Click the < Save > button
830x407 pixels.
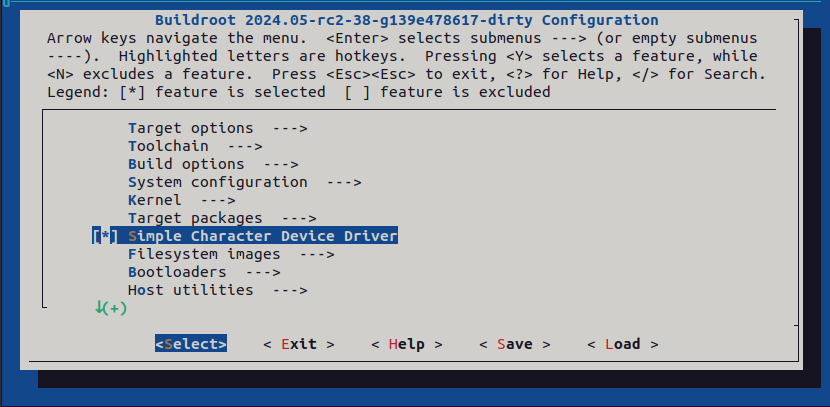click(x=515, y=344)
